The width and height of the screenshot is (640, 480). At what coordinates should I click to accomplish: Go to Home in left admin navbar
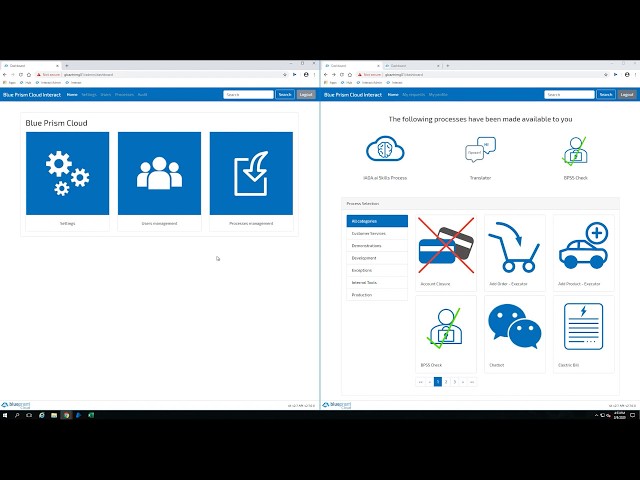[x=72, y=95]
